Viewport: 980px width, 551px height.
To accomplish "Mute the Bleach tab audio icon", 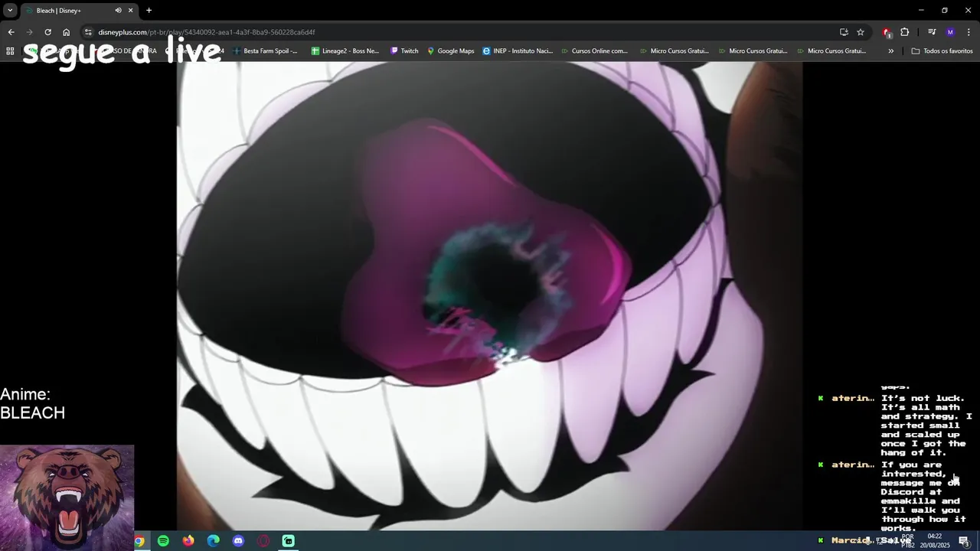I will click(118, 11).
